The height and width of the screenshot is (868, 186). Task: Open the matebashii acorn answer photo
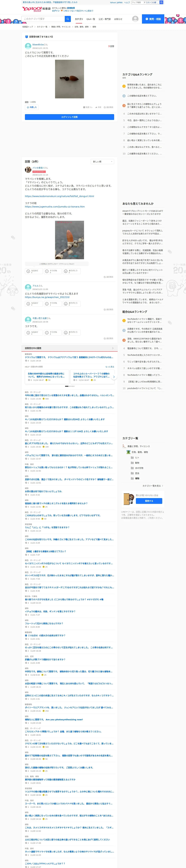[x=70, y=240]
